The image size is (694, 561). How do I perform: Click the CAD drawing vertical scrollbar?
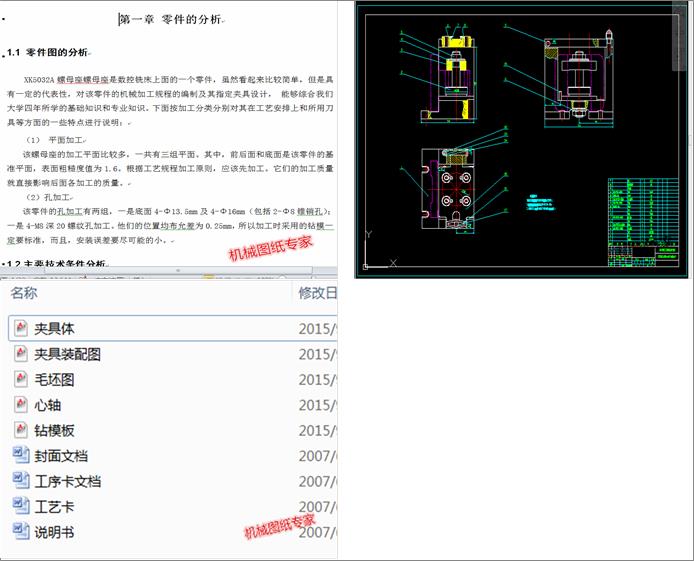click(x=679, y=38)
